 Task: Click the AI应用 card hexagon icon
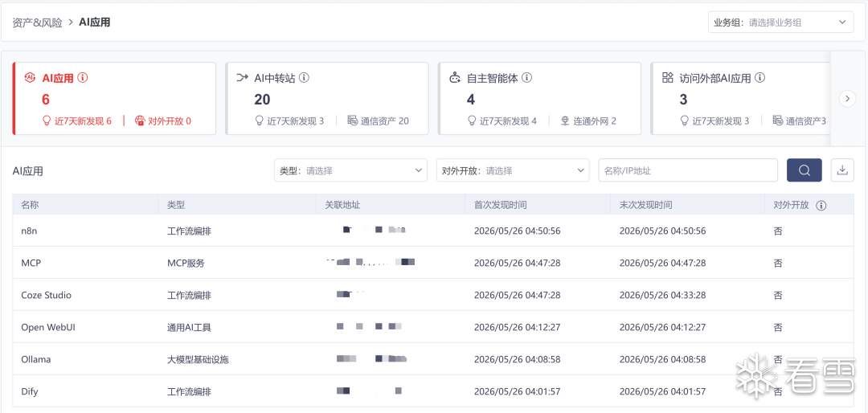tap(31, 78)
